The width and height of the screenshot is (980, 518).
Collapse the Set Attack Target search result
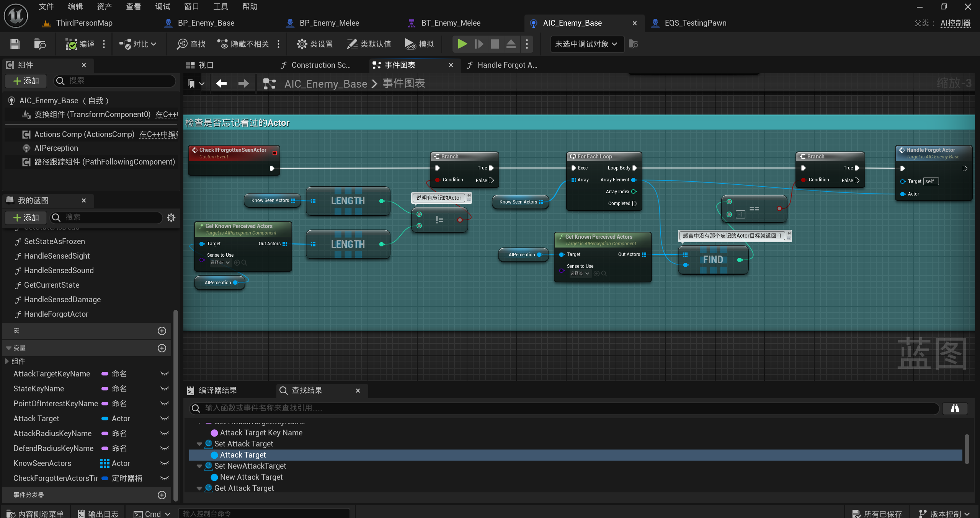pos(199,444)
